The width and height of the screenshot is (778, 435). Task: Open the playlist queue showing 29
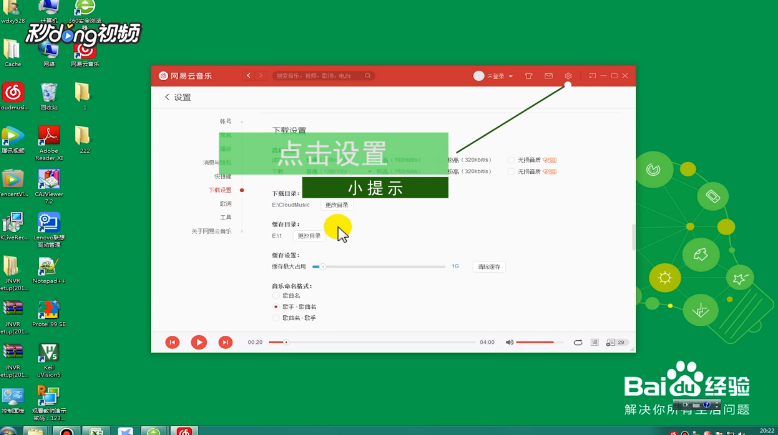(x=617, y=342)
